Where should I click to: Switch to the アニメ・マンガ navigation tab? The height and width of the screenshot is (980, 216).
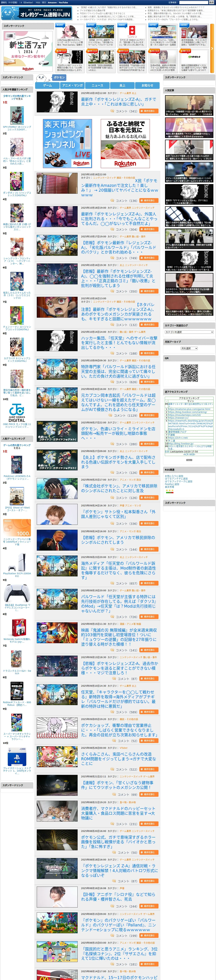coord(72,85)
